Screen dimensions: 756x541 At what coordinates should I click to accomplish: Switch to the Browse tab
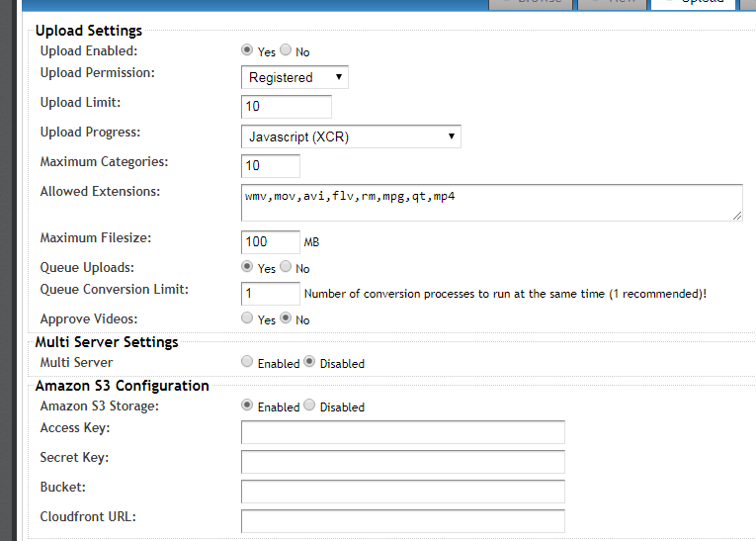click(x=532, y=3)
